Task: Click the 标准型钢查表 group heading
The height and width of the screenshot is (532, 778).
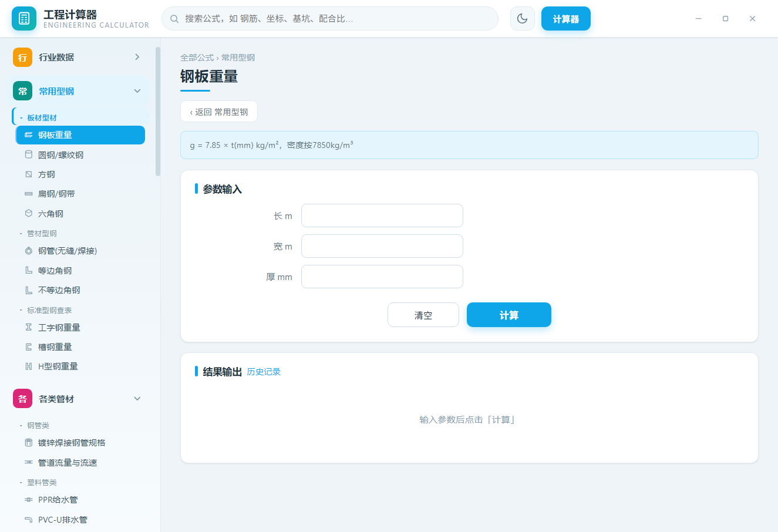Action: pyautogui.click(x=49, y=310)
